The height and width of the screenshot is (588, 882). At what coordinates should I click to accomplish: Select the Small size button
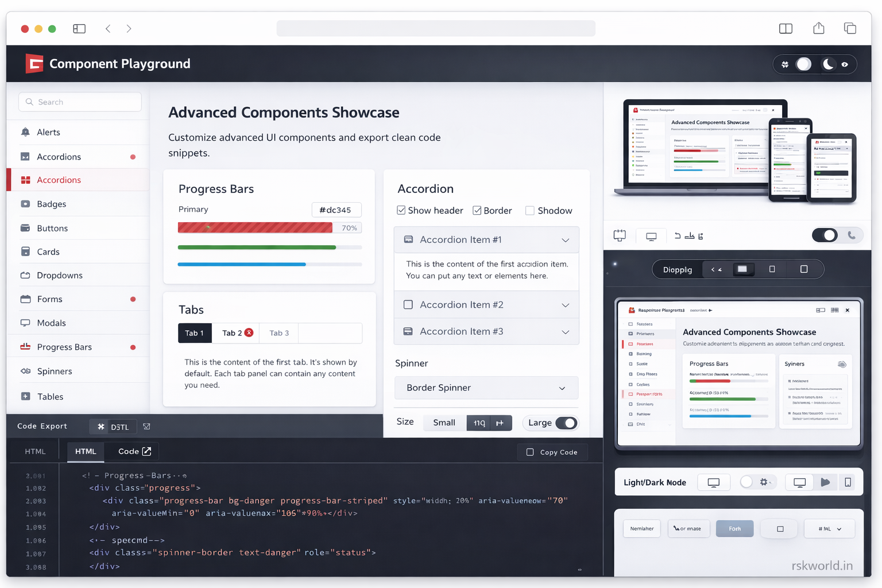point(444,423)
